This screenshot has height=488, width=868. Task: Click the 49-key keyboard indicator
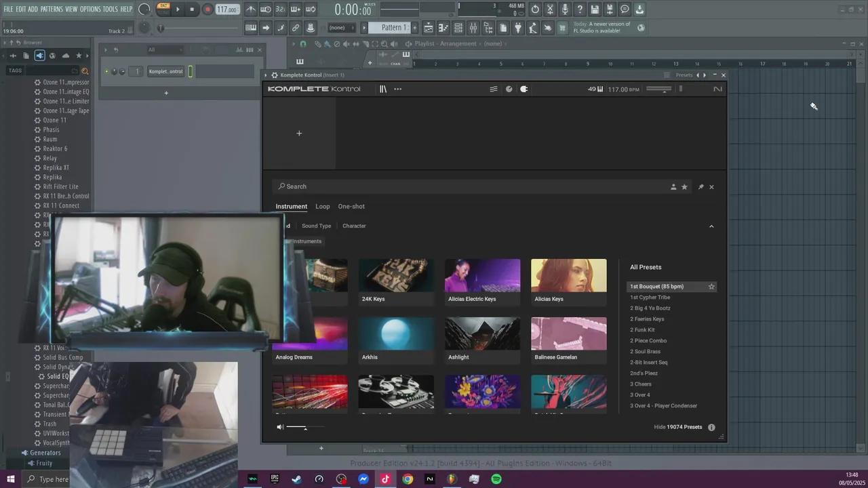tap(595, 89)
